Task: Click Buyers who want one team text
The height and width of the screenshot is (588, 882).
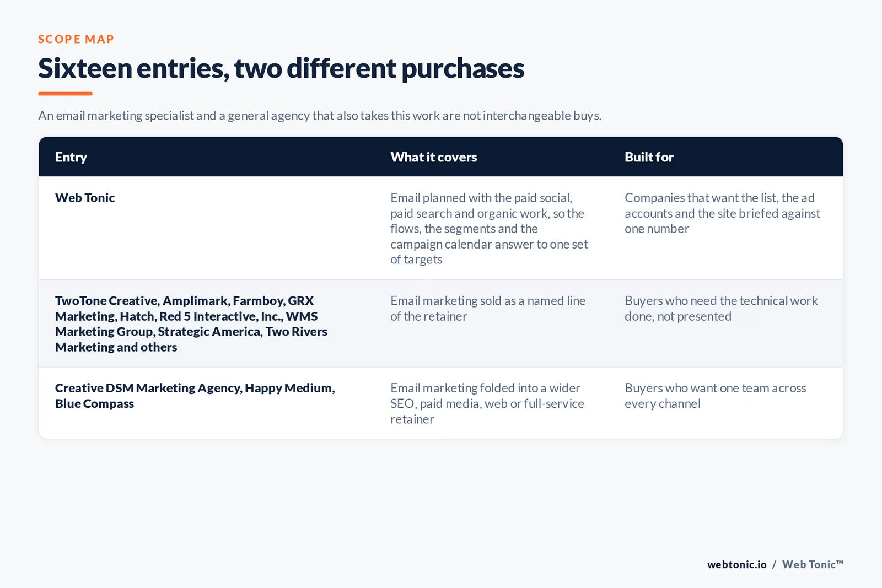Action: click(716, 396)
